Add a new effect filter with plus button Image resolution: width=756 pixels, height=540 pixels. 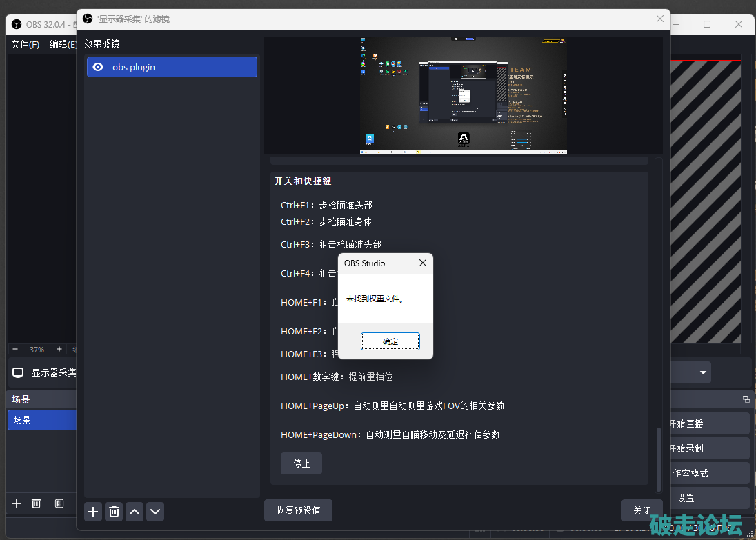click(x=93, y=512)
